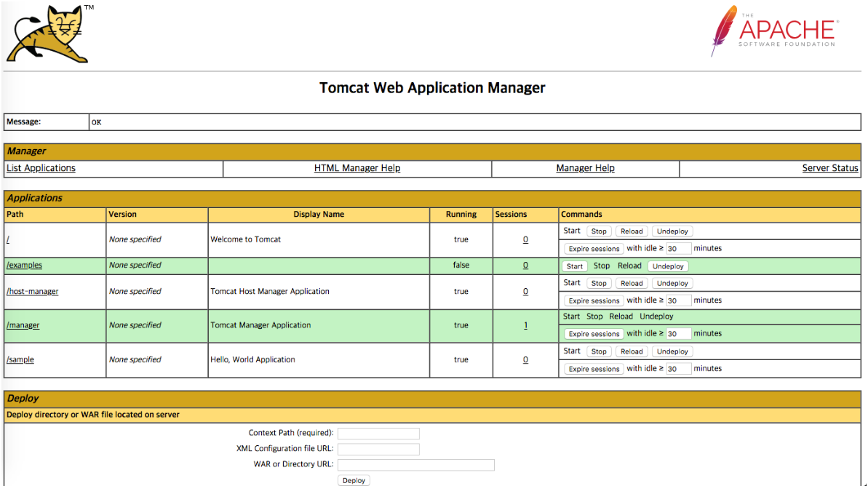Click the "Display Name" column header
Screen dimensions: 868x486
click(x=319, y=214)
